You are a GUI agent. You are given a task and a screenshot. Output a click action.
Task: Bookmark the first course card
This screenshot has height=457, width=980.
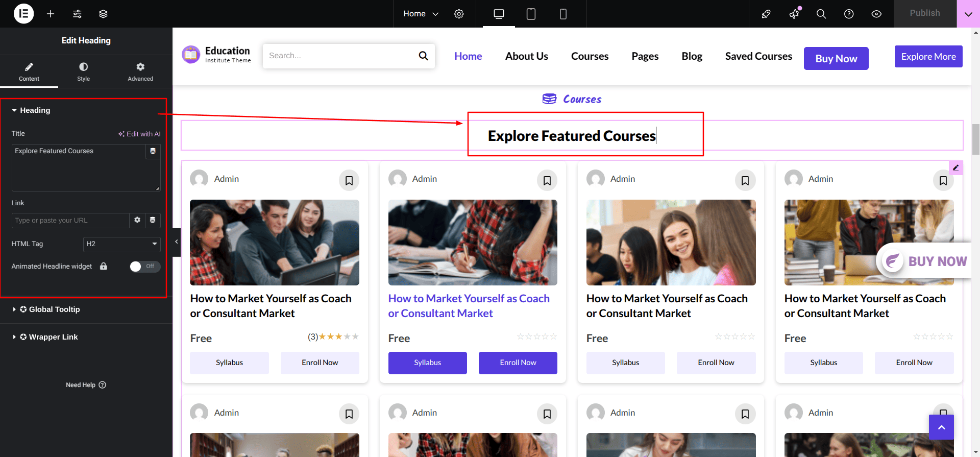[349, 180]
